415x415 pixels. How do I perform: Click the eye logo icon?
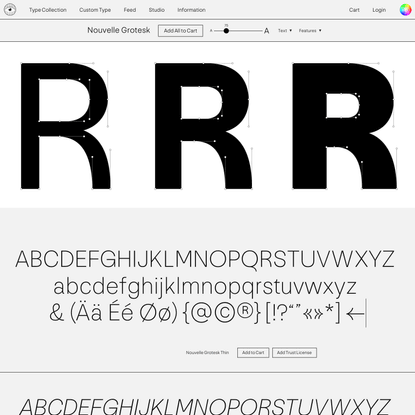tap(10, 10)
